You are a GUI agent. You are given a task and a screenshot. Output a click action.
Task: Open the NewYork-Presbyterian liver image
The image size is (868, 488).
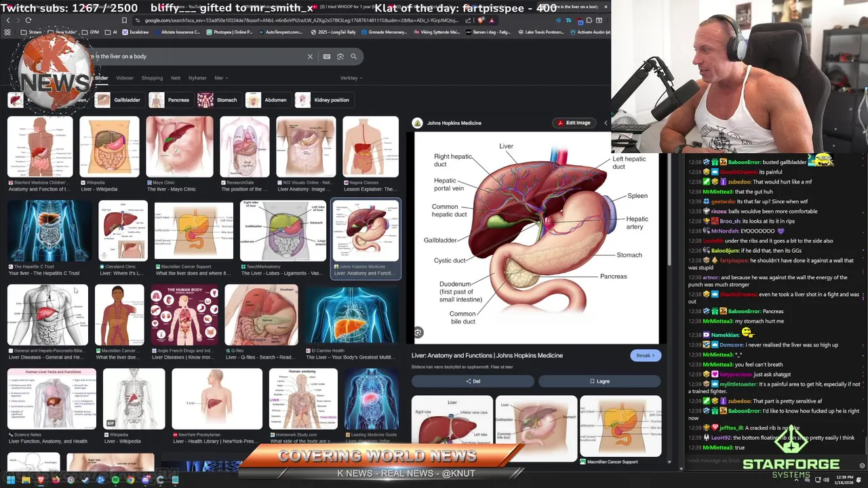217,399
